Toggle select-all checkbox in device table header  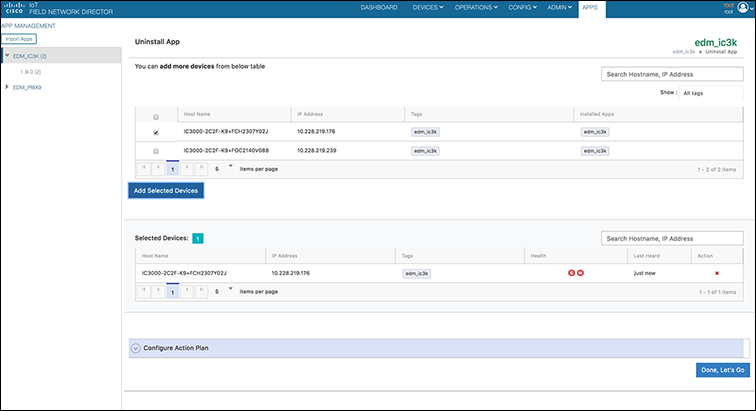click(x=156, y=117)
